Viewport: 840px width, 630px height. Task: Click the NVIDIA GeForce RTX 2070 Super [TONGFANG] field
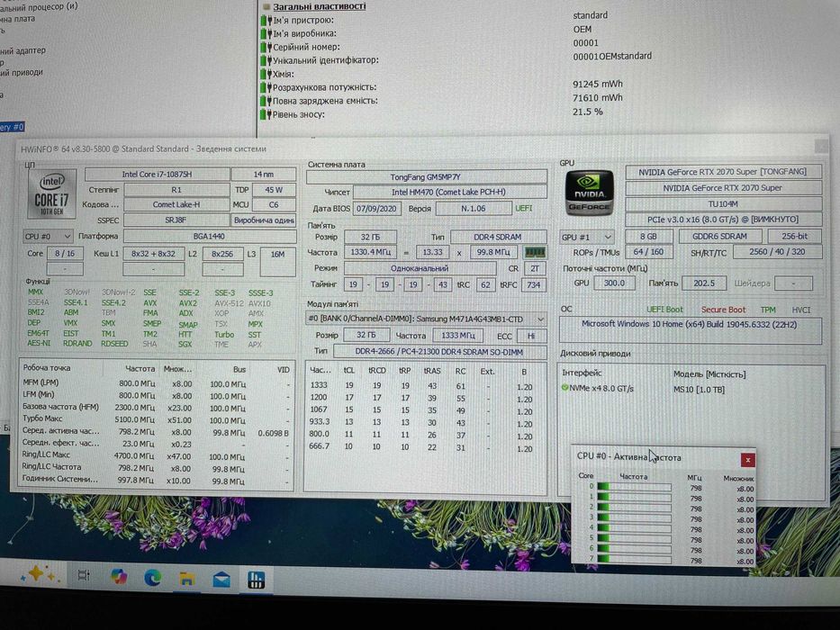[x=723, y=172]
